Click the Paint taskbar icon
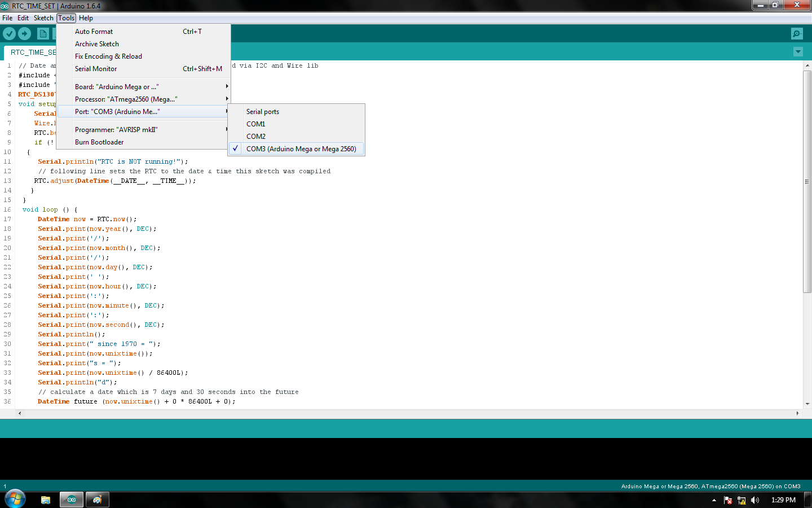812x508 pixels. (97, 500)
